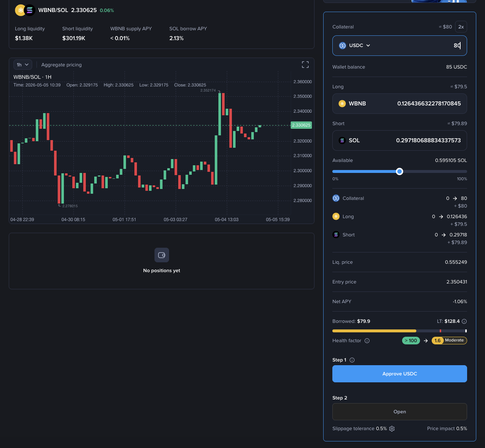Click the Available amount slider handle
Image resolution: width=485 pixels, height=448 pixels.
(400, 171)
